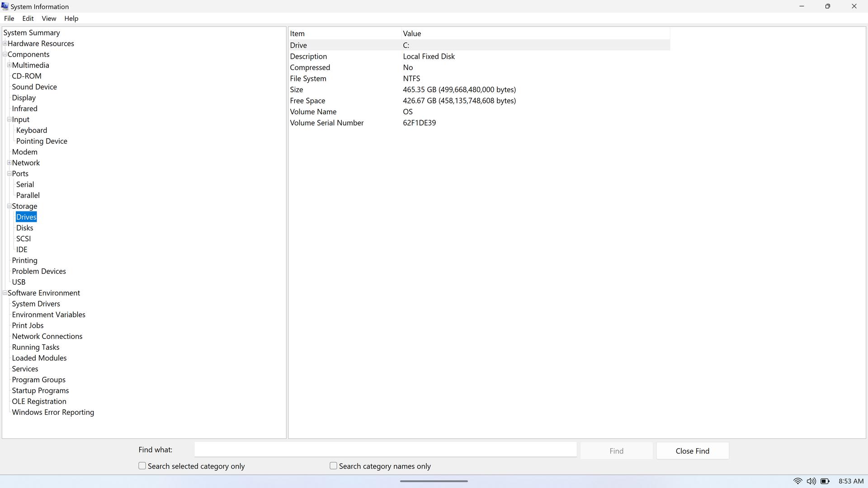Enable Search selected category only checkbox
This screenshot has width=868, height=488.
pos(142,466)
